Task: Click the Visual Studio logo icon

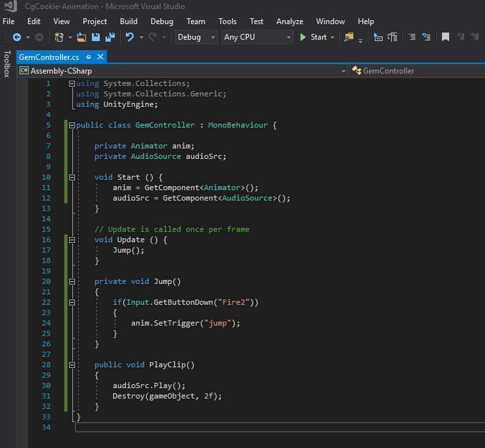Action: click(x=10, y=7)
